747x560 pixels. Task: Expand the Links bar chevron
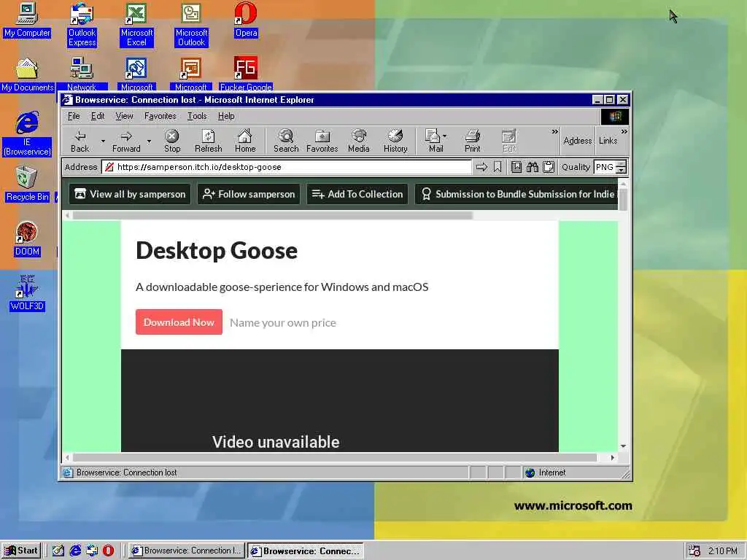624,132
